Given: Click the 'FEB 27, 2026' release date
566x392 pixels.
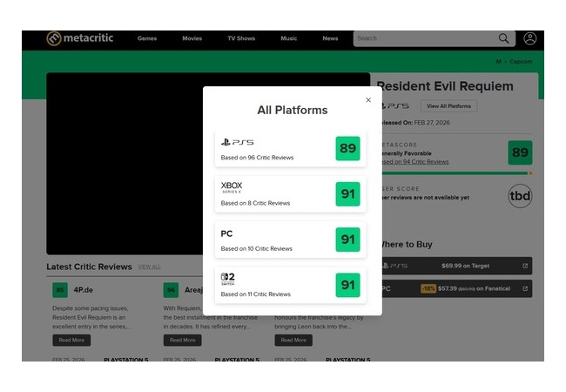Looking at the screenshot, I should tap(432, 123).
